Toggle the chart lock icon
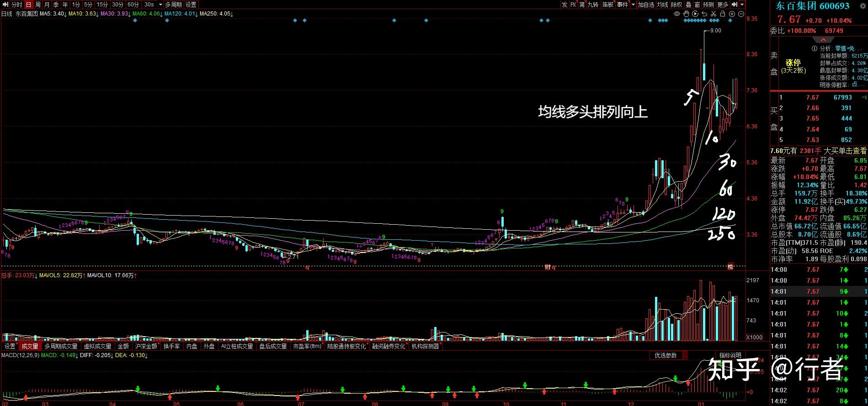Viewport: 868px width, 406px height. [722, 14]
